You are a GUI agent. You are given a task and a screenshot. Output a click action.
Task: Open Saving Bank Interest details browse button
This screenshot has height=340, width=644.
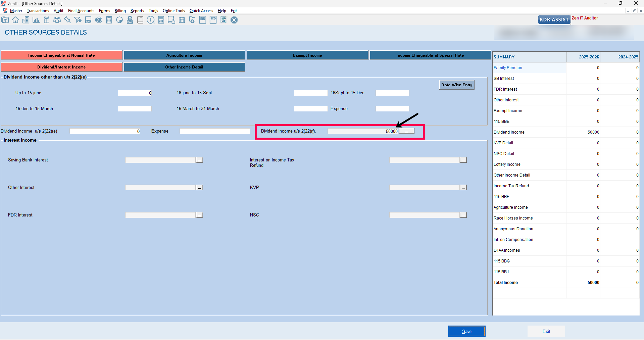(200, 160)
